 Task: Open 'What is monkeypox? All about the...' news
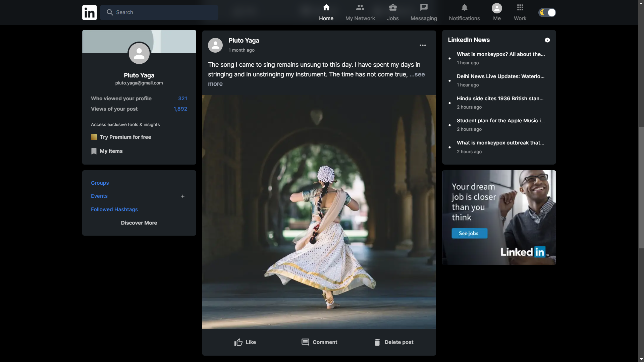pyautogui.click(x=501, y=54)
